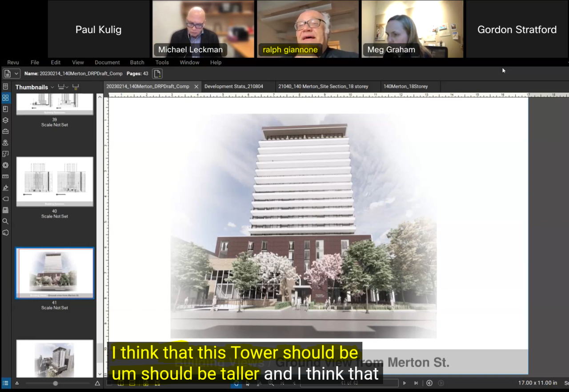Go to the next page arrow button

pyautogui.click(x=404, y=383)
